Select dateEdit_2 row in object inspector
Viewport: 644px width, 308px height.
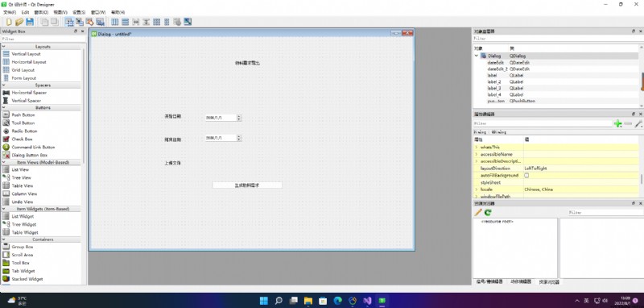(x=555, y=69)
